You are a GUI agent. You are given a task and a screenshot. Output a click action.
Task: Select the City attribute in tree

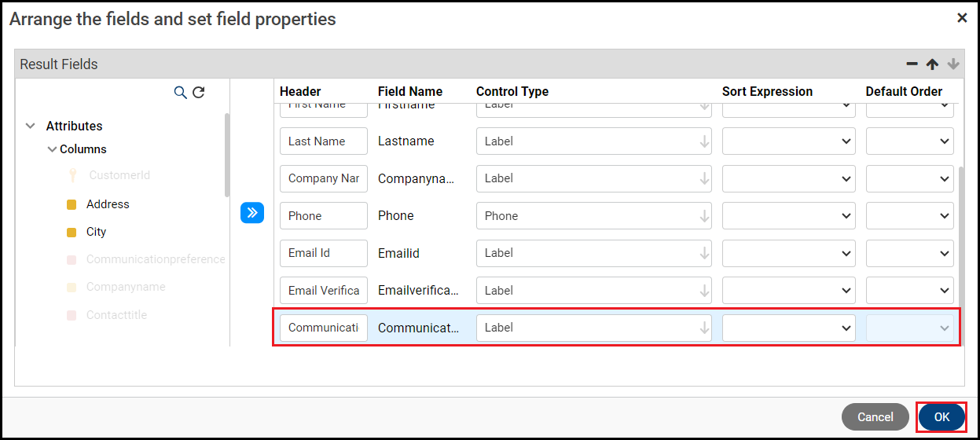click(96, 232)
